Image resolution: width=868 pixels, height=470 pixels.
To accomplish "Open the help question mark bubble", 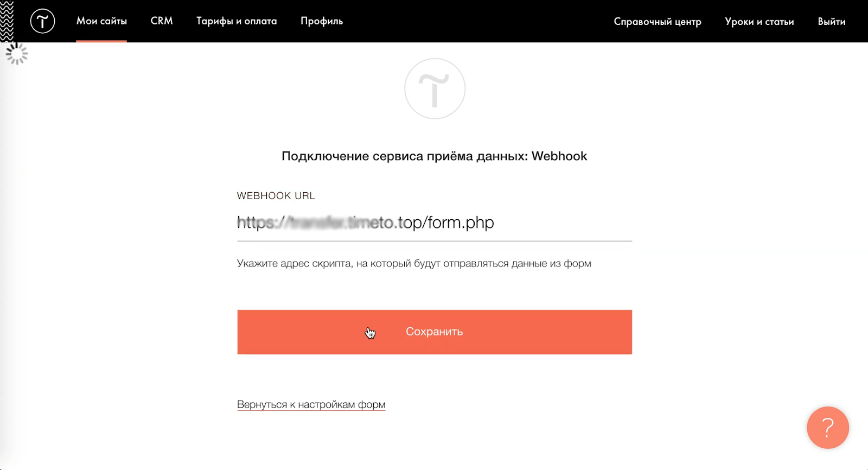I will coord(827,428).
